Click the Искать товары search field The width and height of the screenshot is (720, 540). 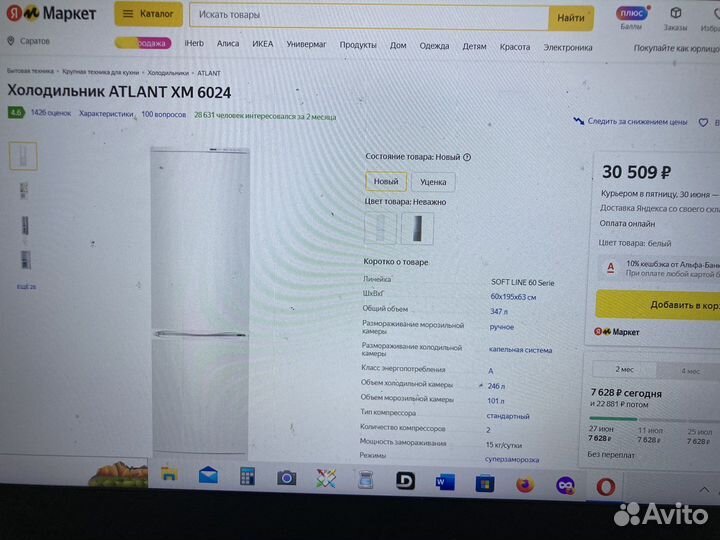369,16
